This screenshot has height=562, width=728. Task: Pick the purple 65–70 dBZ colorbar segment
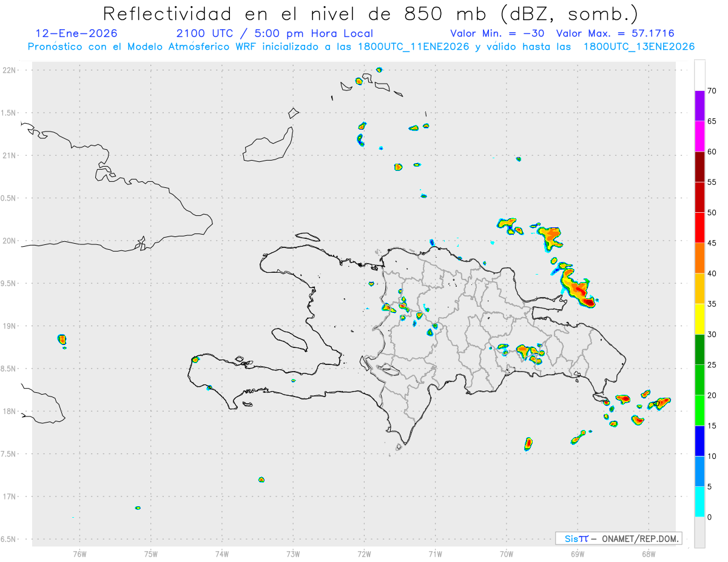click(699, 105)
